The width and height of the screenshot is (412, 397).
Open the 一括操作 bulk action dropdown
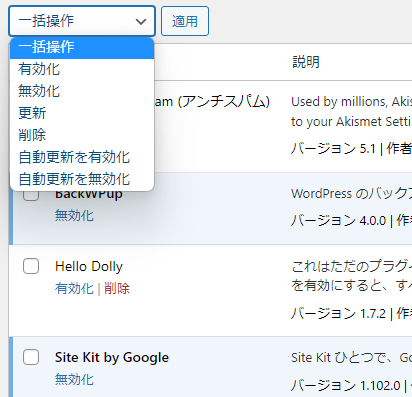point(82,21)
